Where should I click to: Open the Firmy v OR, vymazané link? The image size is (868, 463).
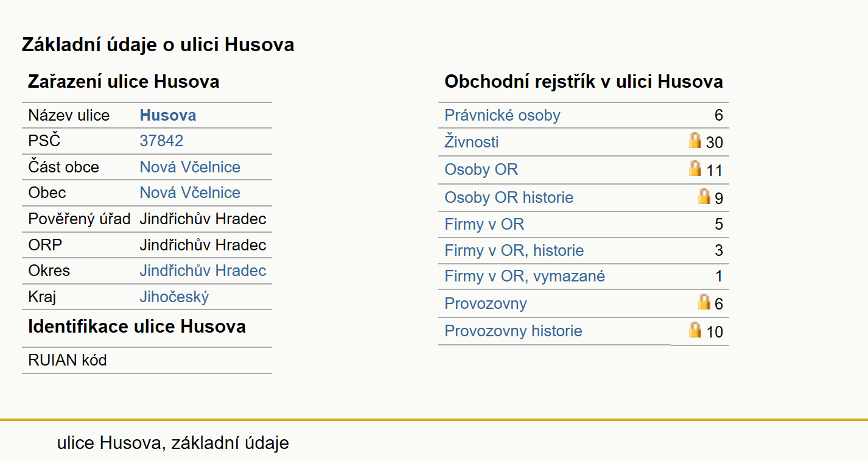click(525, 277)
